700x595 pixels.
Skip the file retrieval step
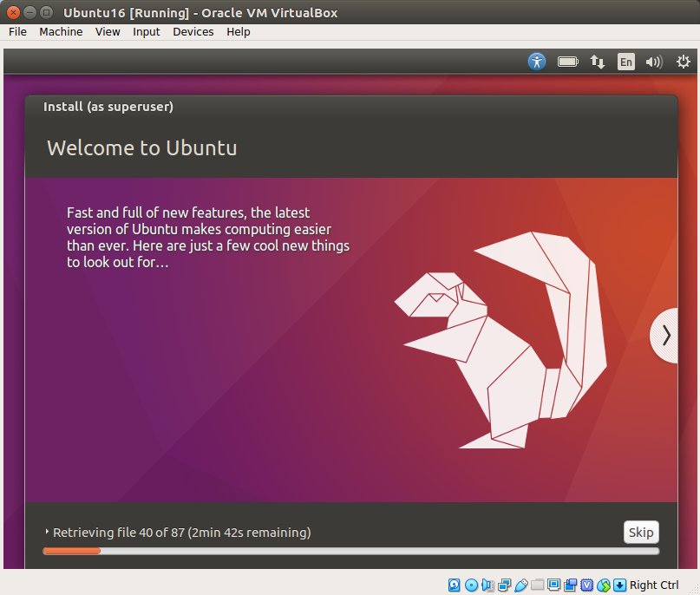click(x=641, y=532)
